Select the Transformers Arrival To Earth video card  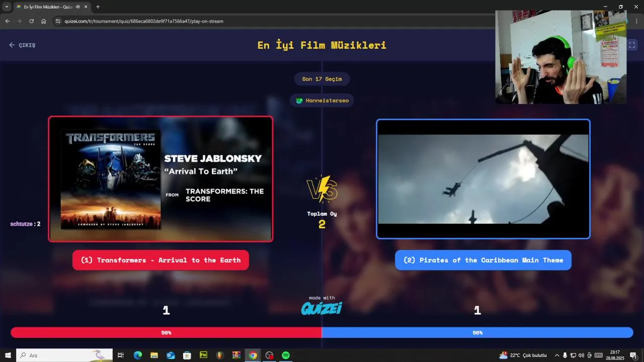[160, 179]
